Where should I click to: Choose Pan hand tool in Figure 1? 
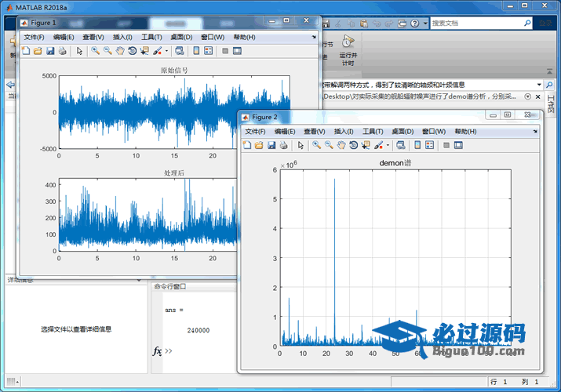click(x=120, y=51)
